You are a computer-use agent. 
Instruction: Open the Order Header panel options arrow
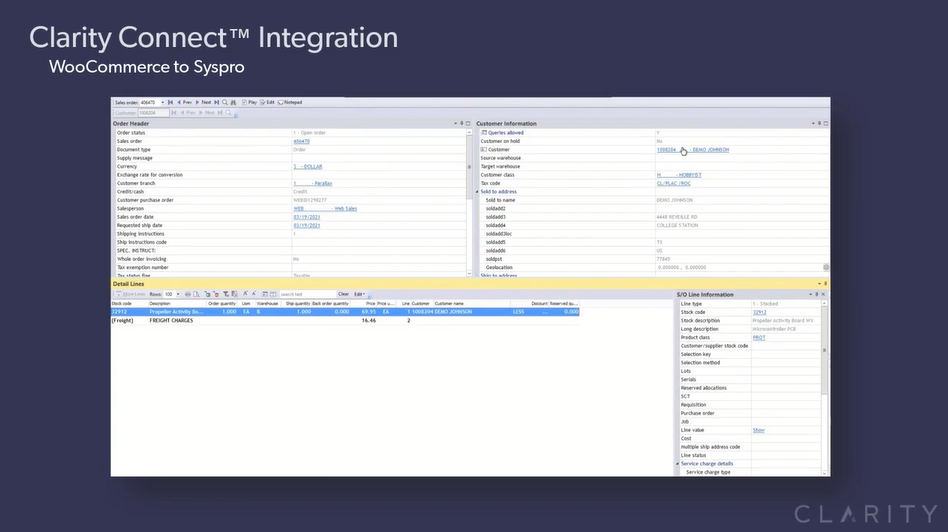pyautogui.click(x=455, y=123)
